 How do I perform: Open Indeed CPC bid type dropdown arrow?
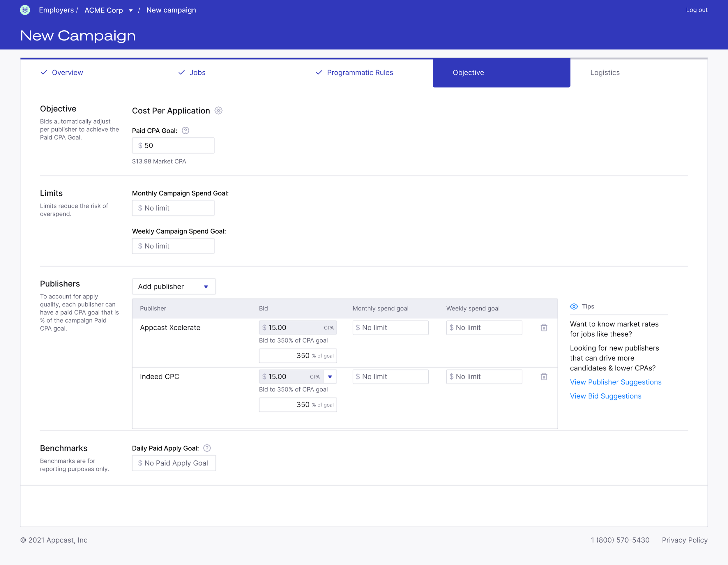click(x=330, y=377)
